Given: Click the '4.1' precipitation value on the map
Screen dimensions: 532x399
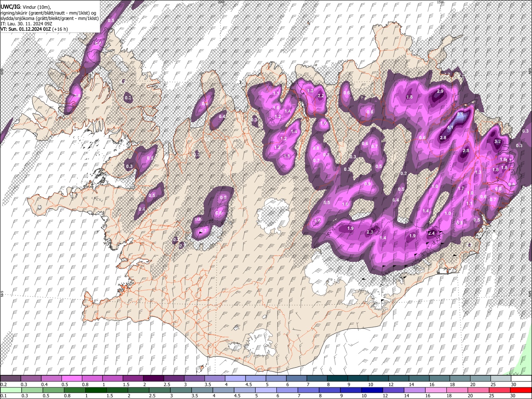Looking at the screenshot, I should tap(450, 128).
